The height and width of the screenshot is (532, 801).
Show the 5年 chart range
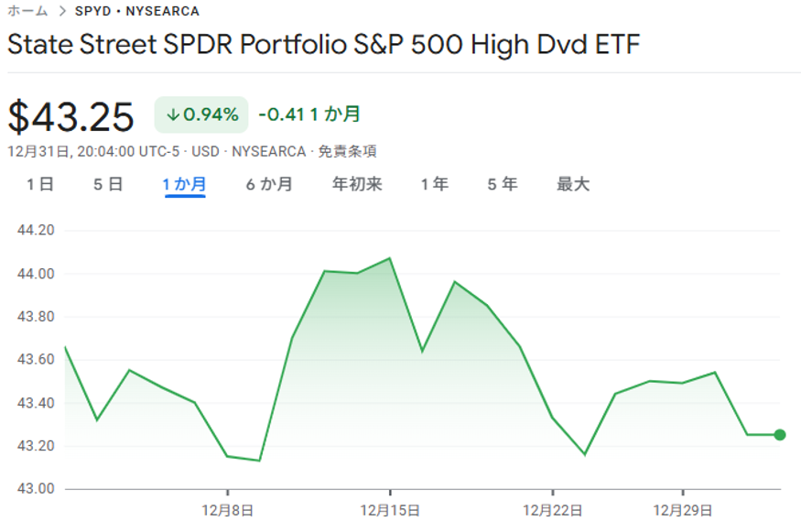[x=503, y=184]
